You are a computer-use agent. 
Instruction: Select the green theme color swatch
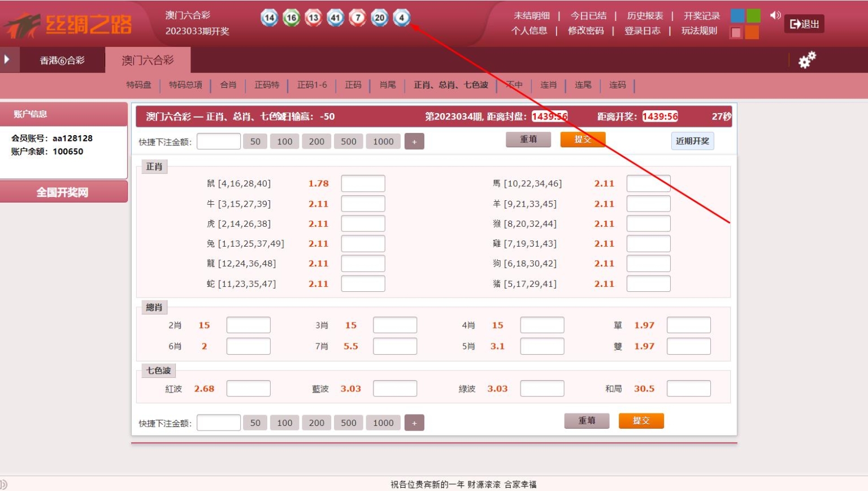[753, 16]
